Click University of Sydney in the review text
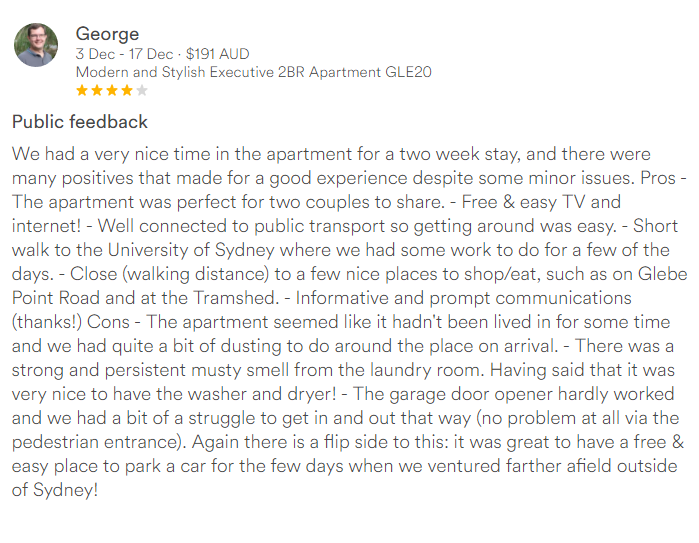This screenshot has width=699, height=543. (191, 250)
